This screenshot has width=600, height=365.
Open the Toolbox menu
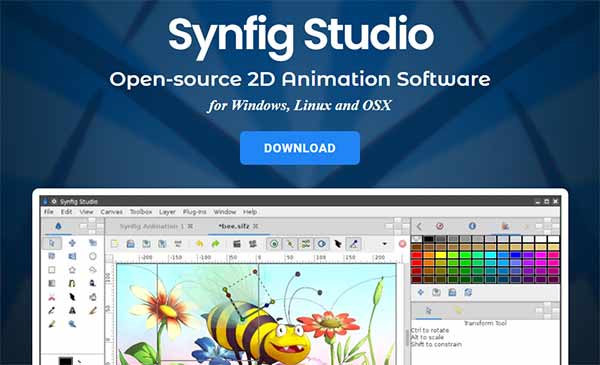(141, 212)
